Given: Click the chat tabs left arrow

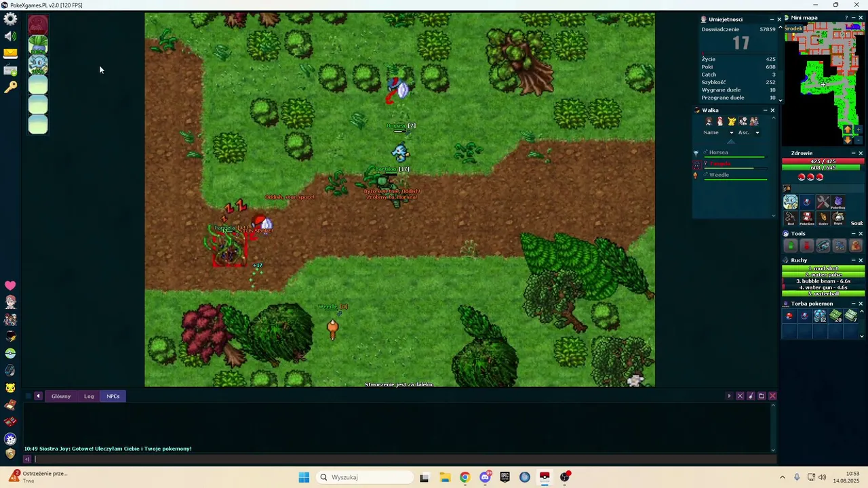Looking at the screenshot, I should tap(38, 396).
